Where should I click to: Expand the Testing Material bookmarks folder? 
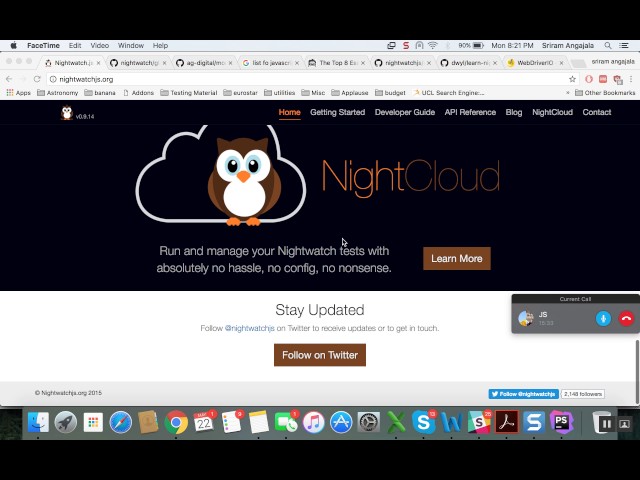pyautogui.click(x=189, y=93)
